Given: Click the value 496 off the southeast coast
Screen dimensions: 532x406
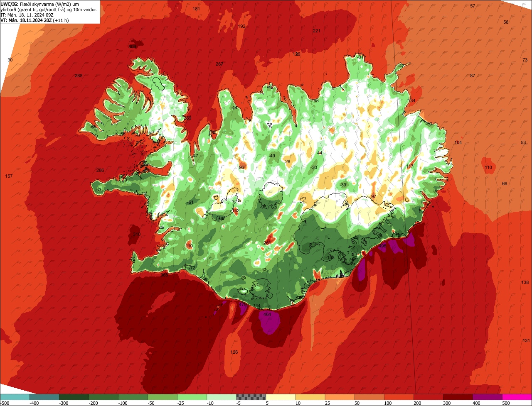Looking at the screenshot, I should point(382,246).
